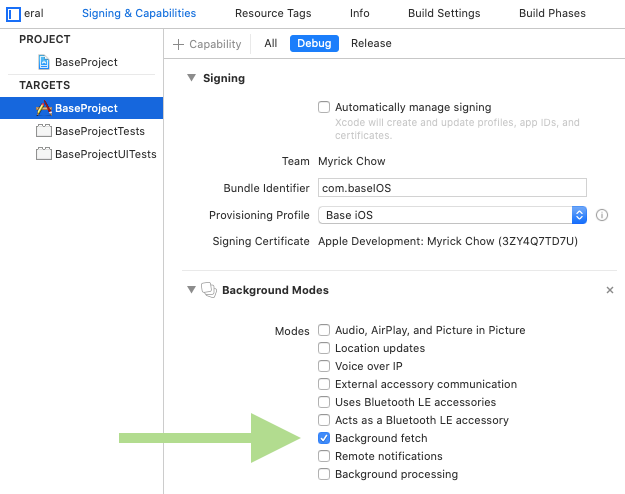Select the BaseProject app target icon
The image size is (625, 494).
(44, 108)
